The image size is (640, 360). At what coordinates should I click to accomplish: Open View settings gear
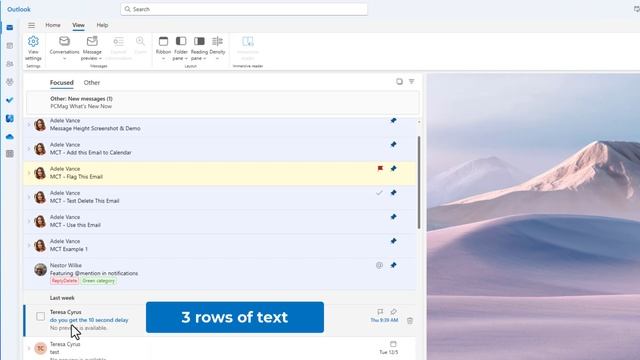(33, 48)
